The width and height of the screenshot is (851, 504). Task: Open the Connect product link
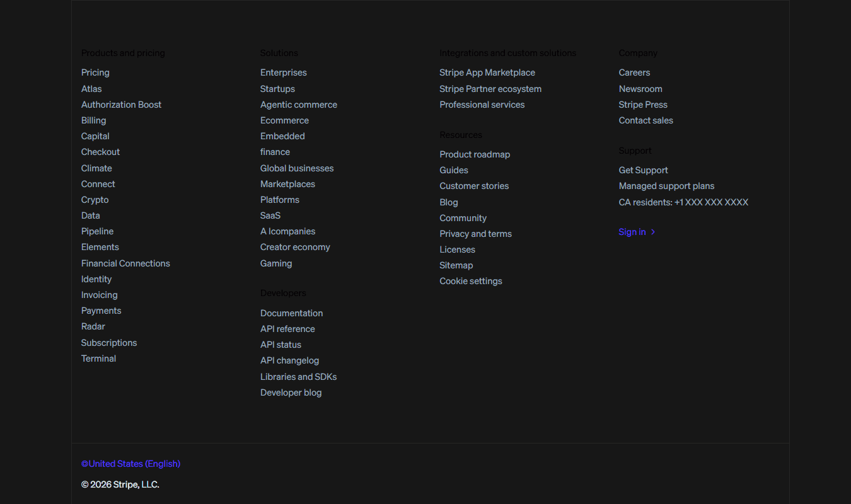click(x=98, y=184)
